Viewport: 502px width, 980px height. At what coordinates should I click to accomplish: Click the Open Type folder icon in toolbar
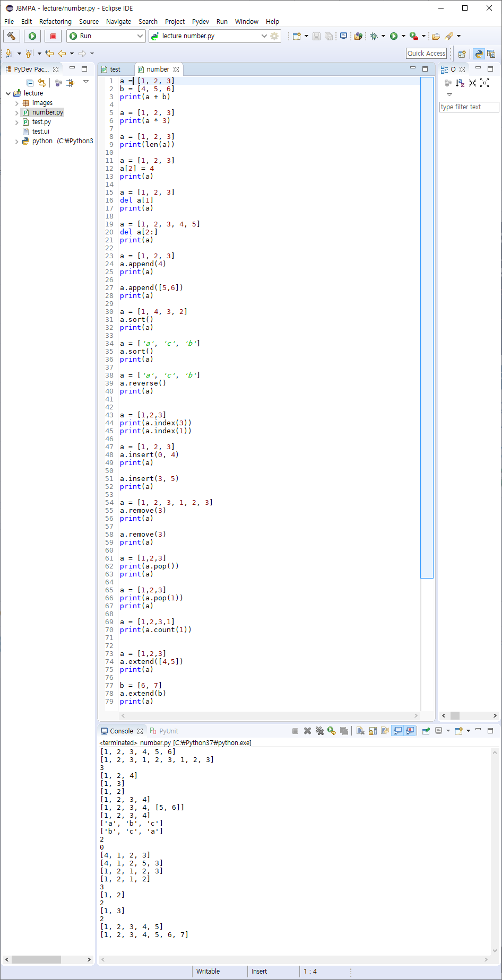(x=436, y=36)
